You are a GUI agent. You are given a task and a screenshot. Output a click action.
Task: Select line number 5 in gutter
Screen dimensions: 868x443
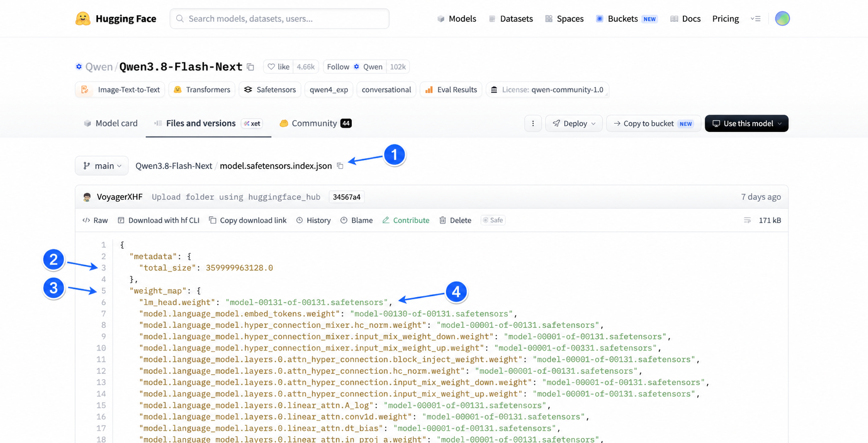[x=103, y=291]
